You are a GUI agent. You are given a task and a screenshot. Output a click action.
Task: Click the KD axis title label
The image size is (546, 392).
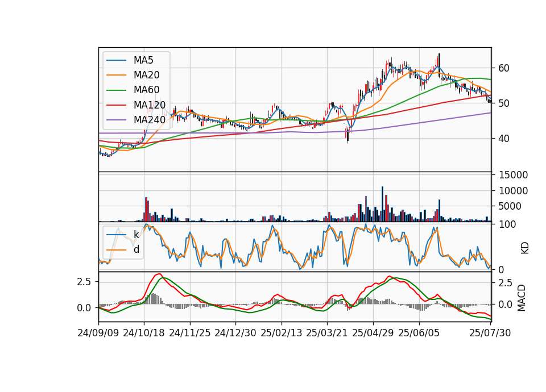[525, 248]
